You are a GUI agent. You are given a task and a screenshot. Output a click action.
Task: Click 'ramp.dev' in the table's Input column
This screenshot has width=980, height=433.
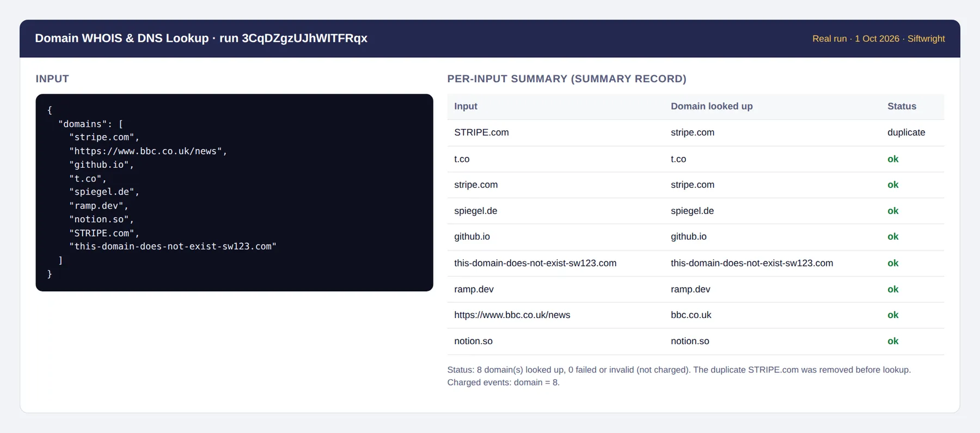(x=474, y=289)
